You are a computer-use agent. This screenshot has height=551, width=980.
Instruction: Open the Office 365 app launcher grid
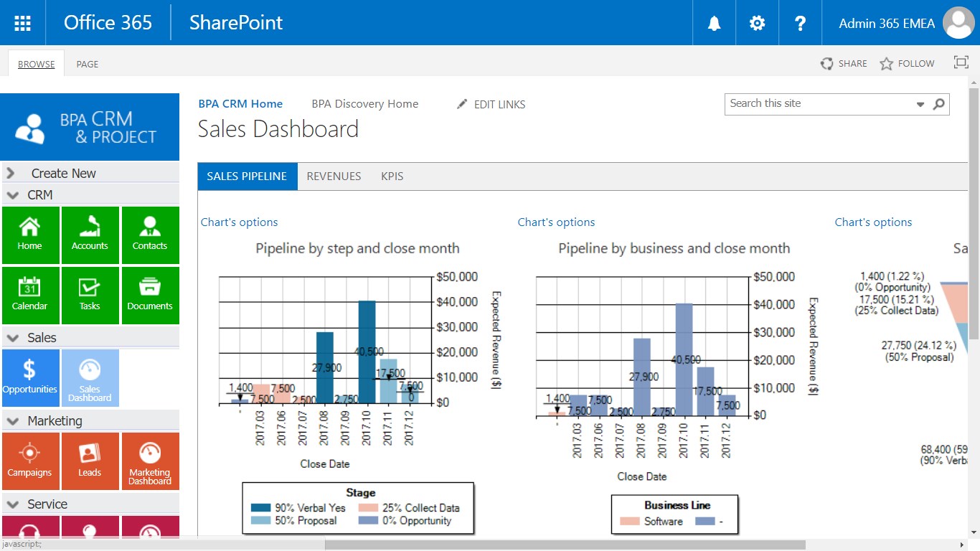coord(23,23)
